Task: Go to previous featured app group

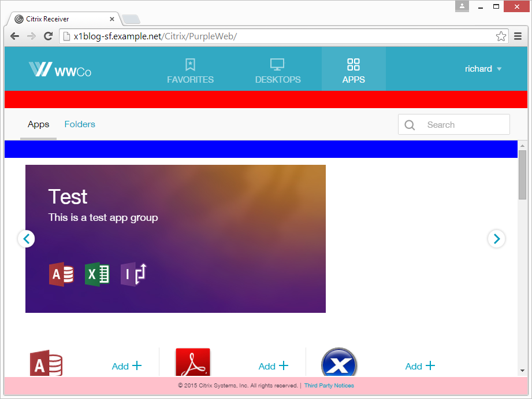Action: tap(26, 239)
